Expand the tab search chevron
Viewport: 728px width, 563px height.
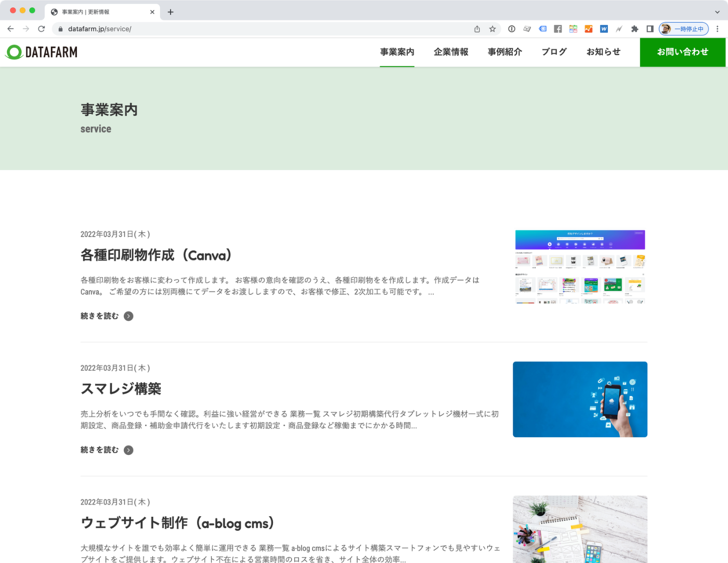tap(717, 12)
